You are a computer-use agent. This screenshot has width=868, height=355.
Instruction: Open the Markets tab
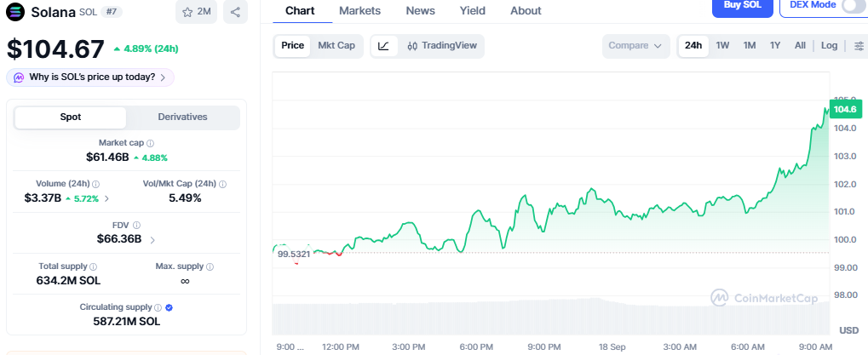click(359, 11)
